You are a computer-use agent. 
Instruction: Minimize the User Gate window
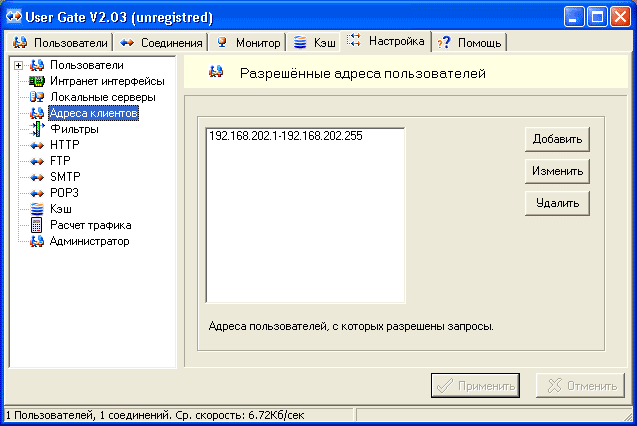tap(574, 17)
